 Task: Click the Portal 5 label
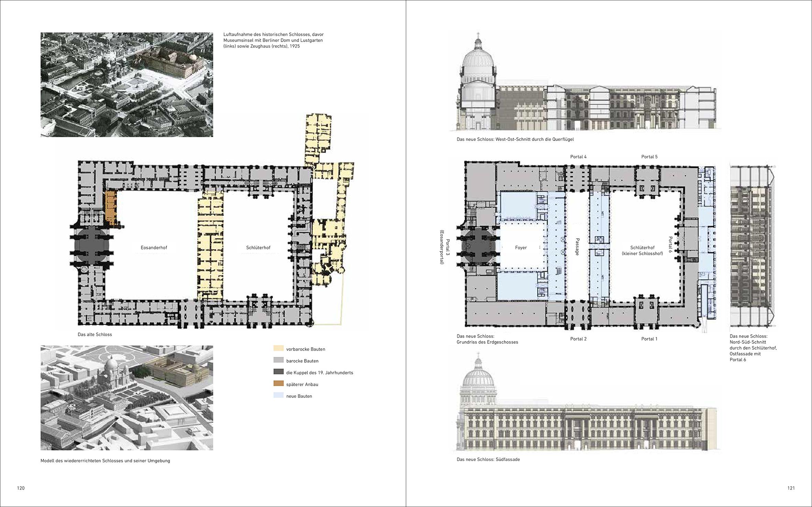(649, 157)
